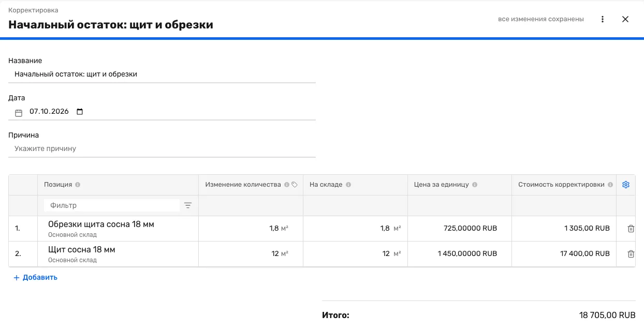Open the date picker for 07.10.2026
The width and height of the screenshot is (644, 331).
[x=80, y=111]
